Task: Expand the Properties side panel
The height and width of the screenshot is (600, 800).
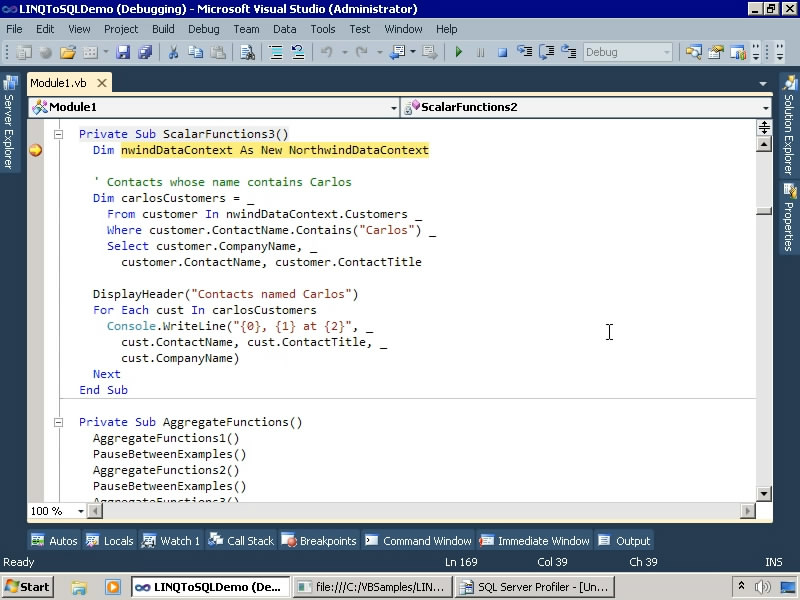Action: coord(789,217)
